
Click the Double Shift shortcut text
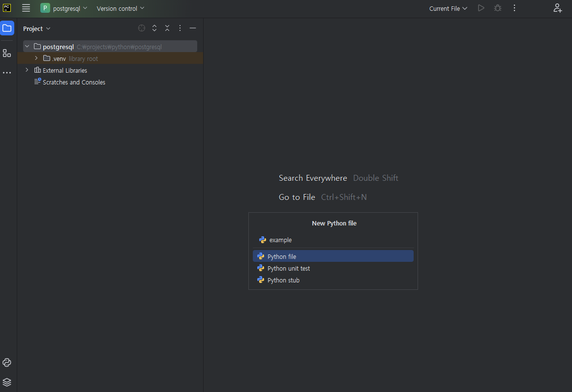coord(376,178)
